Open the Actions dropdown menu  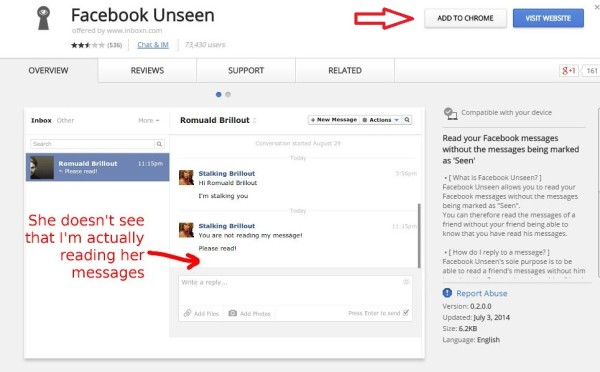pos(381,120)
